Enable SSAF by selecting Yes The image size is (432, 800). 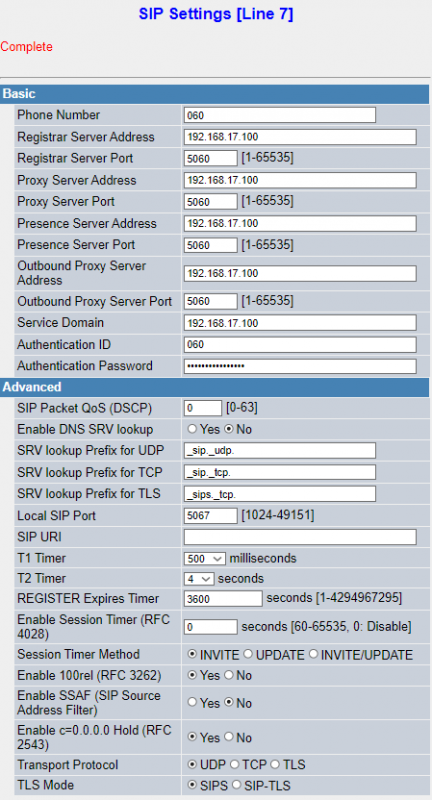(192, 703)
